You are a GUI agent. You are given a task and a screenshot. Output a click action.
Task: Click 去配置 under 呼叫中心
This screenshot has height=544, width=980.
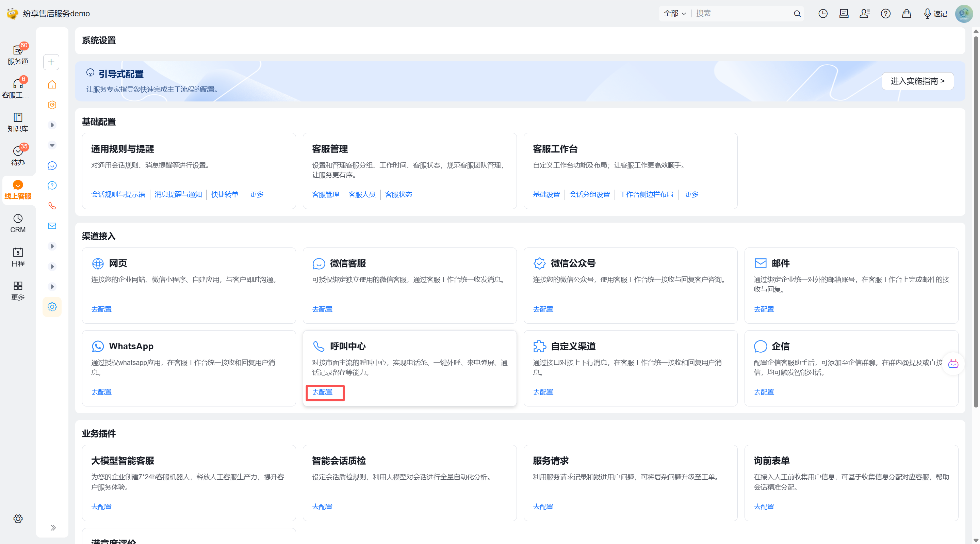click(x=322, y=392)
